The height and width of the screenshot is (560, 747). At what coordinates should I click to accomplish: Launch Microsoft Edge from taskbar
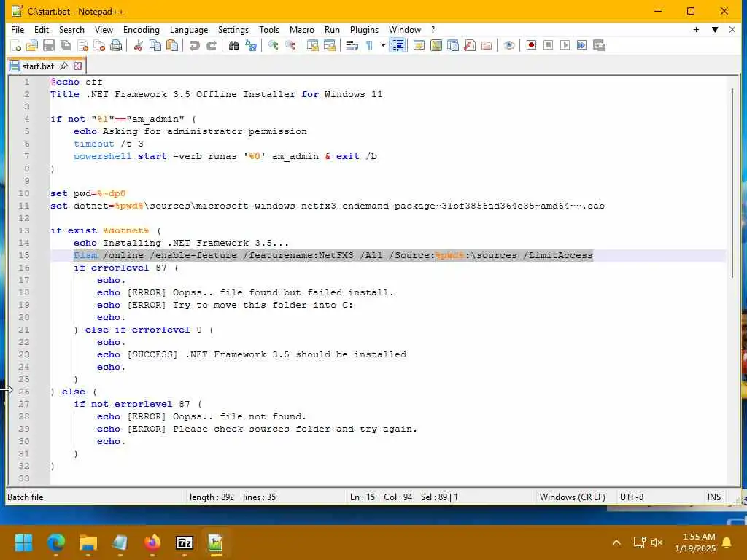pyautogui.click(x=55, y=542)
